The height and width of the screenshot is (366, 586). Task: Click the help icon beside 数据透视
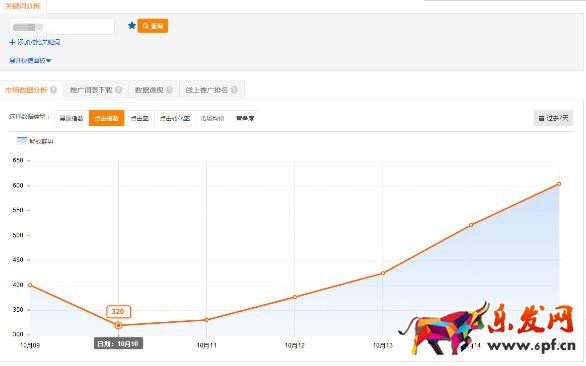[x=169, y=90]
